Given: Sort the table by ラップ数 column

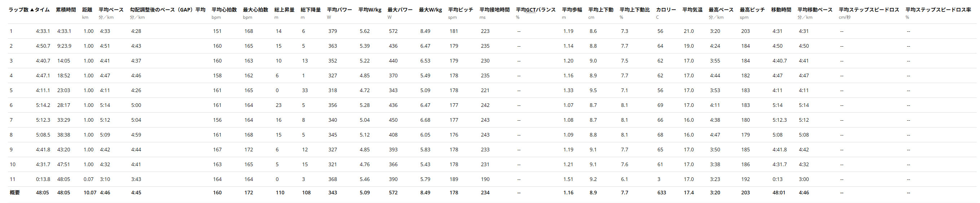Looking at the screenshot, I should (18, 10).
